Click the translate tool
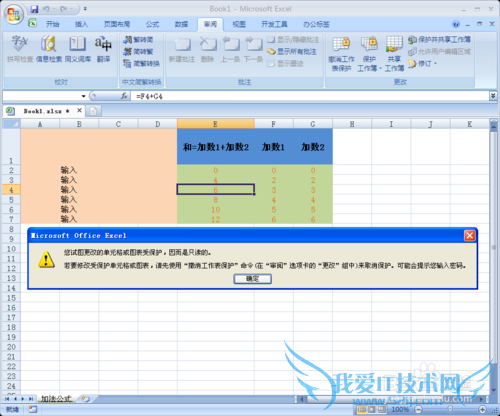Viewport: 500px width, 416px height. 103,49
